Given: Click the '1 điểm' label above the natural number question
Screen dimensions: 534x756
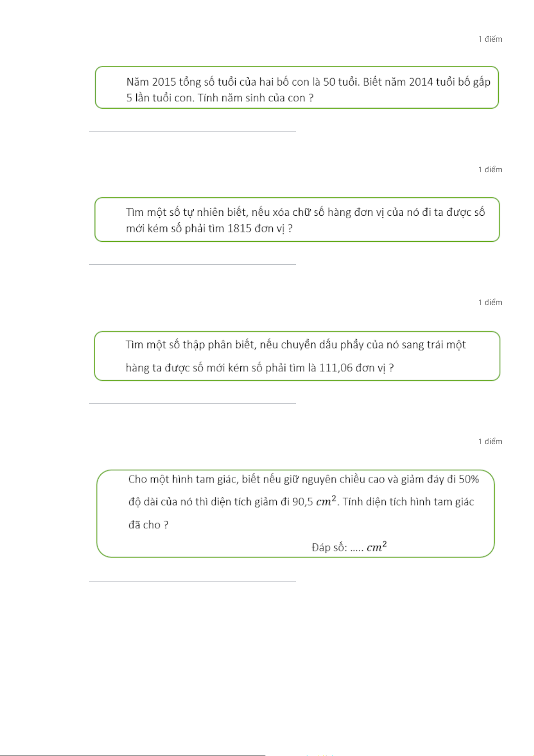Looking at the screenshot, I should click(490, 170).
